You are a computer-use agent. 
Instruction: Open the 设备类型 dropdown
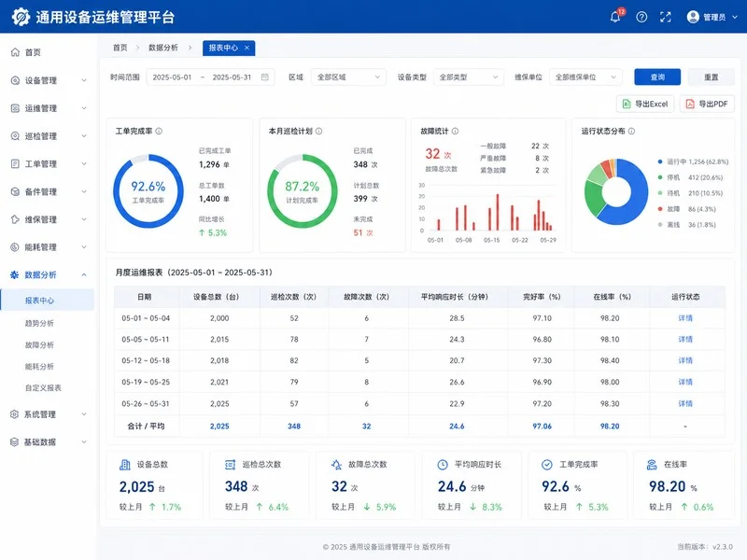tap(469, 77)
